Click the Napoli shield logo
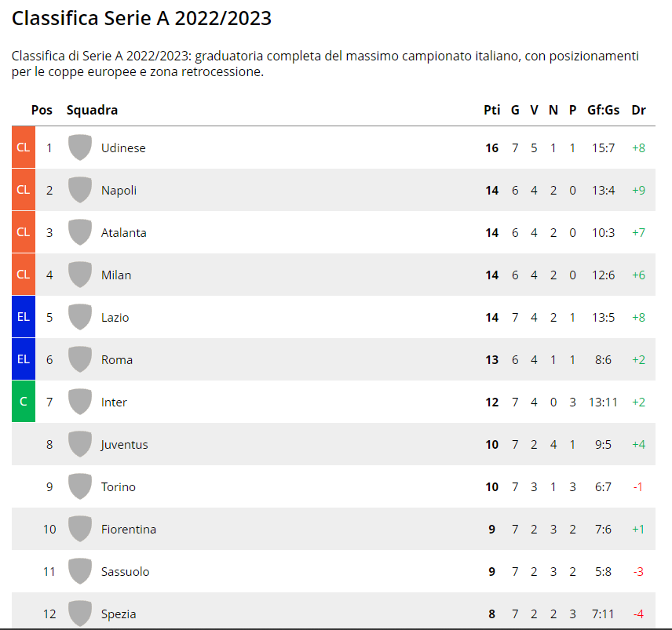Screen dimensions: 672x630 point(80,190)
